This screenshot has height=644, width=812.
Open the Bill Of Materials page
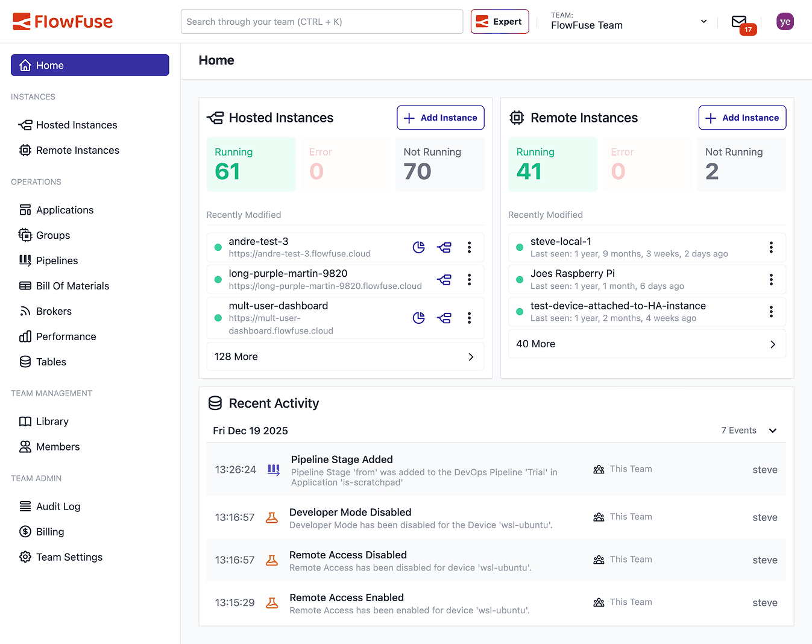[72, 286]
